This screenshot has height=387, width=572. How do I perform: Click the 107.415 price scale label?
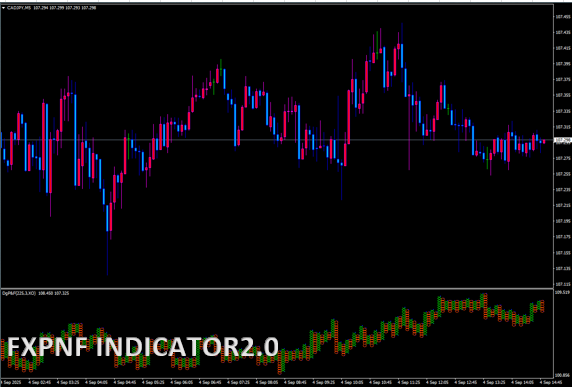coord(562,48)
